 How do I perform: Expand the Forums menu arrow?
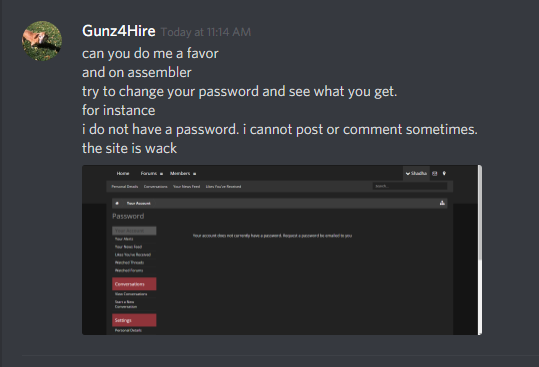coord(161,174)
